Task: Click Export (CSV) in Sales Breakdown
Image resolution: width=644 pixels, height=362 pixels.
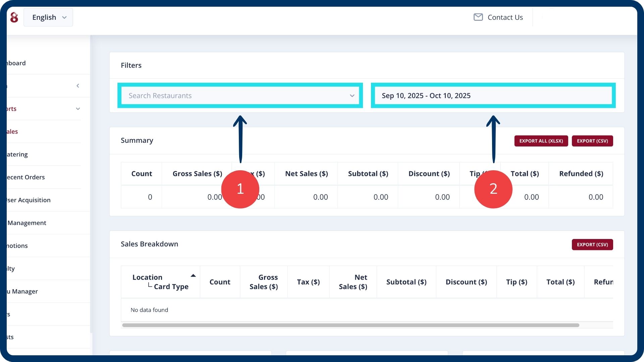Action: [x=592, y=245]
